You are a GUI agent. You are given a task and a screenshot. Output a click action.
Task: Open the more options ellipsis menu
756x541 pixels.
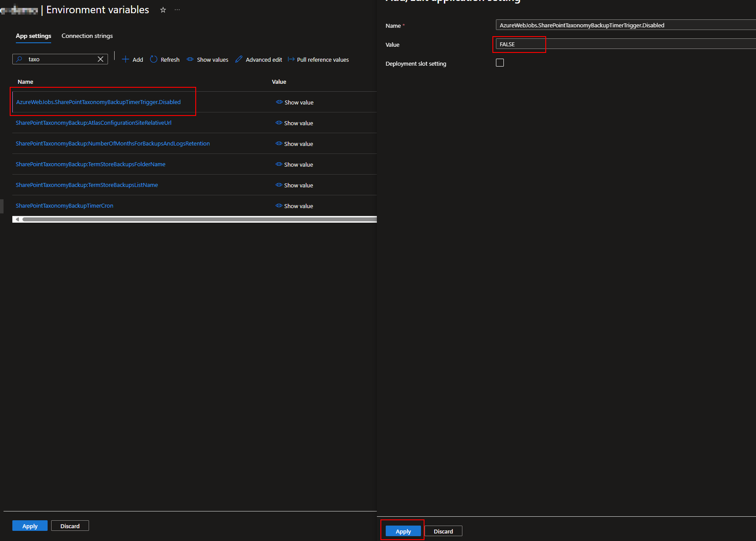(x=177, y=10)
